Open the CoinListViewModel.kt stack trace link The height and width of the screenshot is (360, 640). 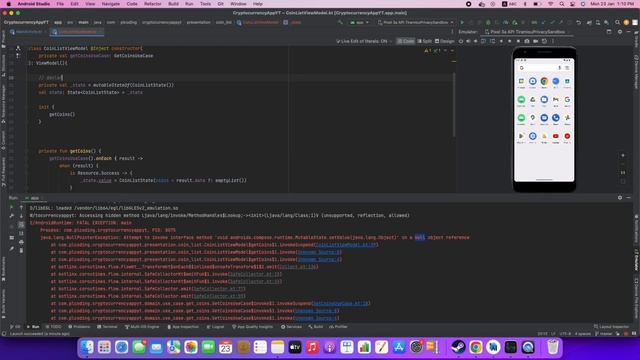(346, 245)
